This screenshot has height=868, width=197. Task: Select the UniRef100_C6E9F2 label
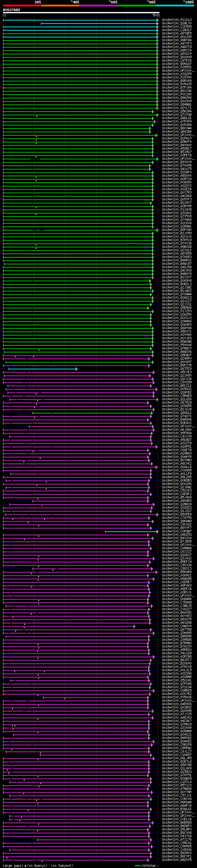176,494
